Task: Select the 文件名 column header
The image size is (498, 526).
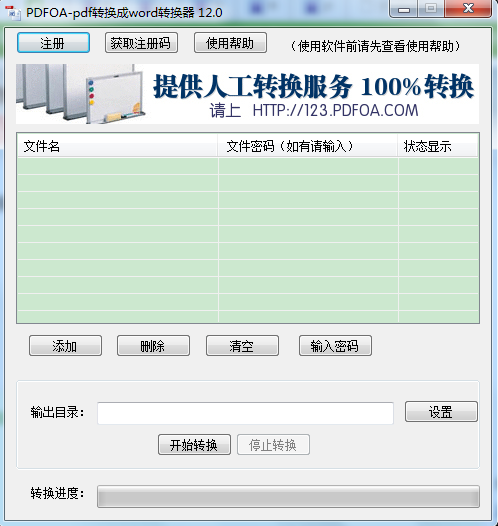Action: pos(117,146)
